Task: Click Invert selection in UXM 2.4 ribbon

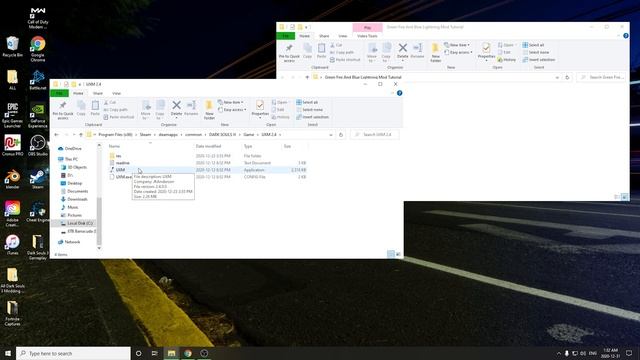Action: (312, 117)
